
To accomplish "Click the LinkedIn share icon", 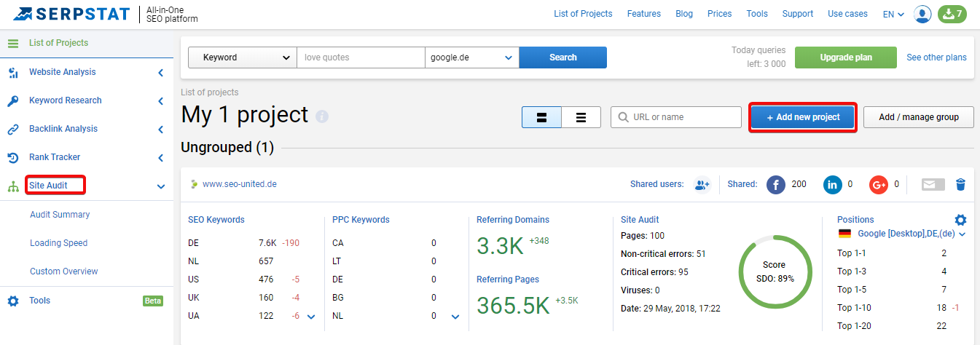I will coord(832,184).
